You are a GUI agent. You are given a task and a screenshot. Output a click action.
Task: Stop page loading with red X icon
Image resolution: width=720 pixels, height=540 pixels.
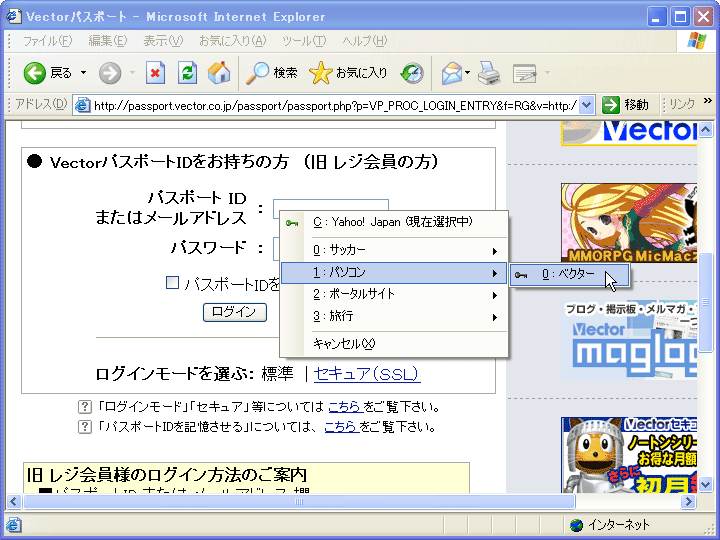155,73
